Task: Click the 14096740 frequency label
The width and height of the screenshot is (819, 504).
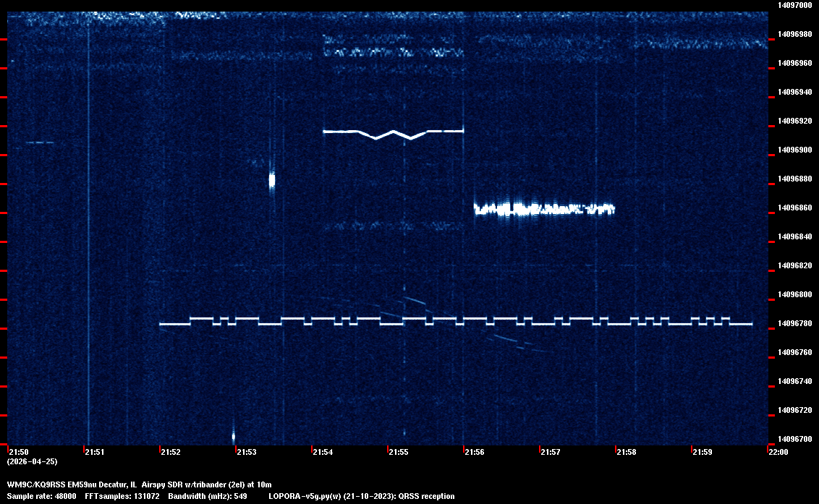Action: pyautogui.click(x=794, y=381)
